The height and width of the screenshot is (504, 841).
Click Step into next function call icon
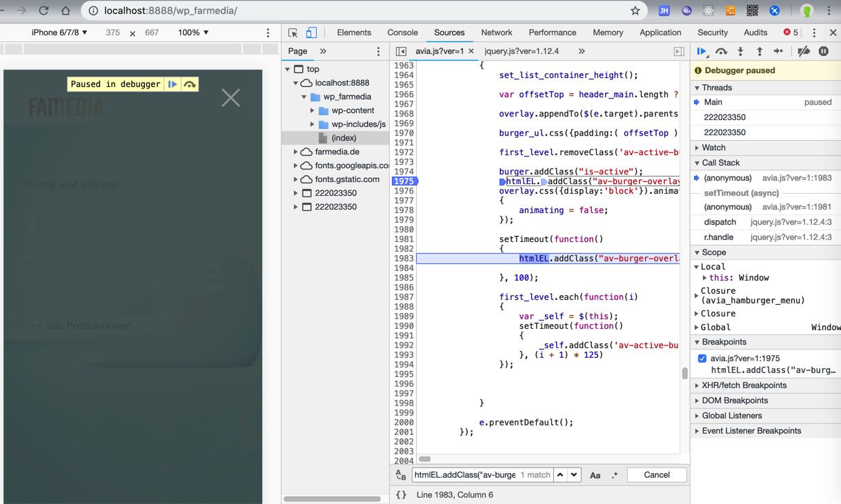[740, 52]
